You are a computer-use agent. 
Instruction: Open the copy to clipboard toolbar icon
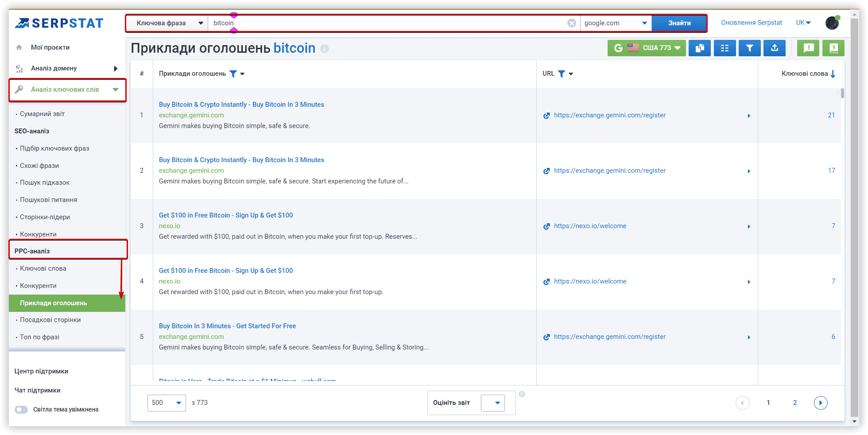pyautogui.click(x=700, y=48)
